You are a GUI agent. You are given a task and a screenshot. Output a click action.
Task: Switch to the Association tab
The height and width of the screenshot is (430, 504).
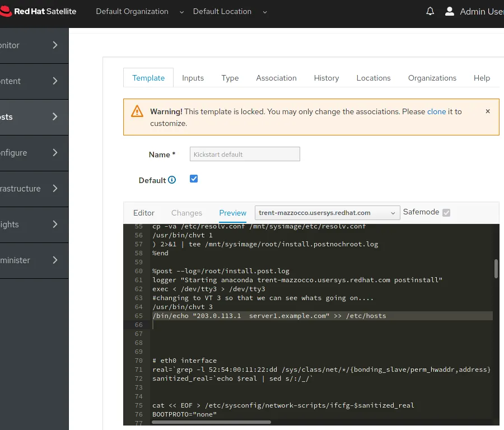tap(276, 78)
